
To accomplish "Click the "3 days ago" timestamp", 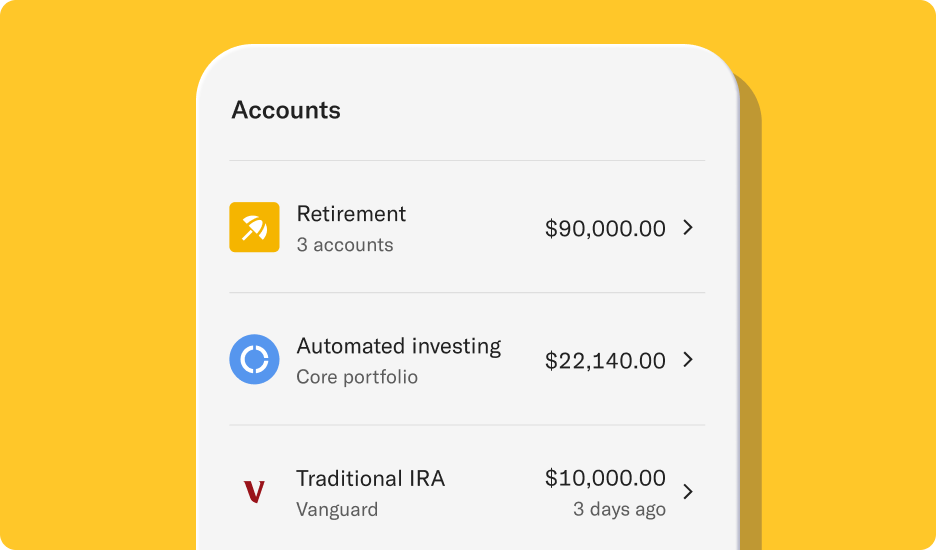I will click(619, 509).
